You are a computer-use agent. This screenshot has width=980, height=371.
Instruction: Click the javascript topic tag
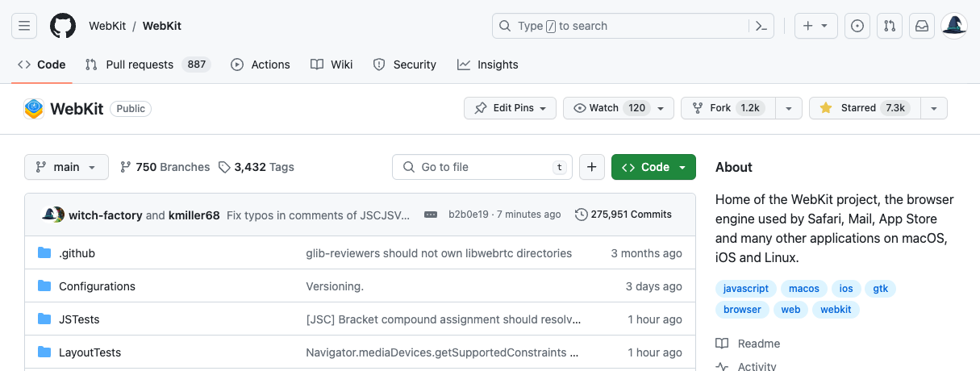[746, 289]
